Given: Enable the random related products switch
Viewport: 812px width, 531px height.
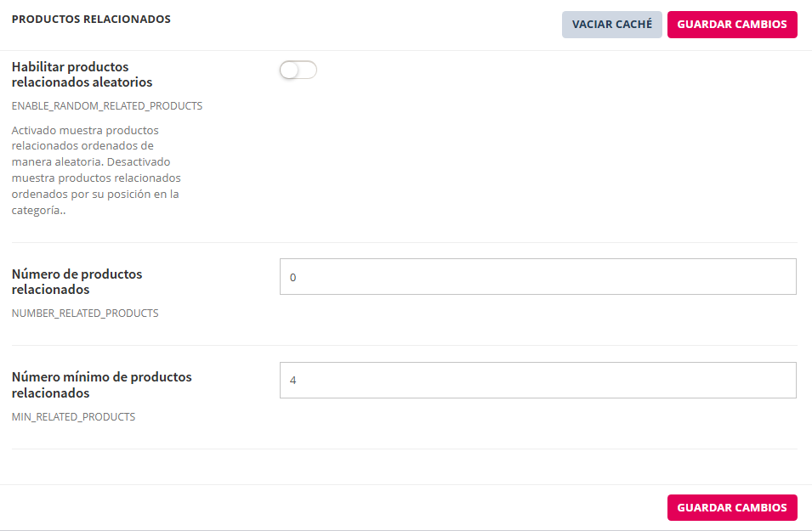Looking at the screenshot, I should 298,71.
